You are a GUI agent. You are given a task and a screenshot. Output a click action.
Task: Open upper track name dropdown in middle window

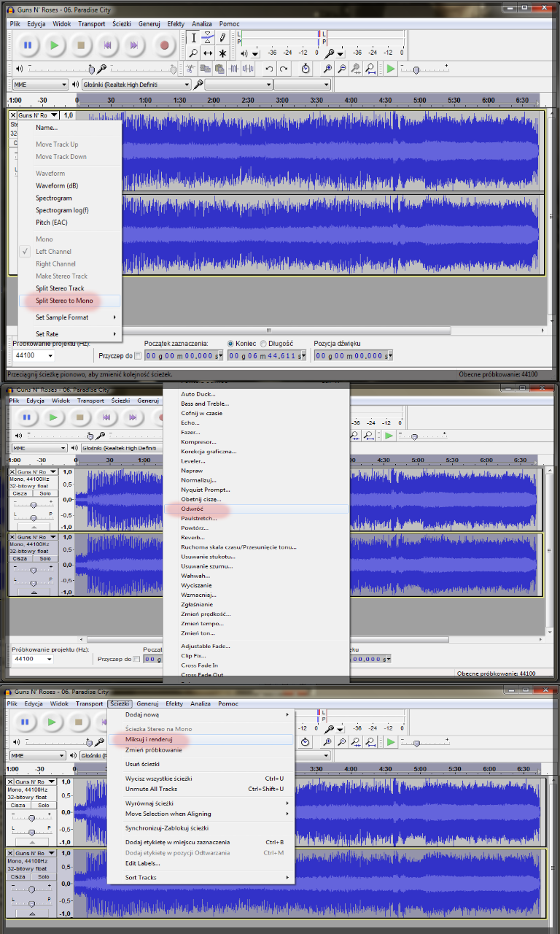coord(37,472)
